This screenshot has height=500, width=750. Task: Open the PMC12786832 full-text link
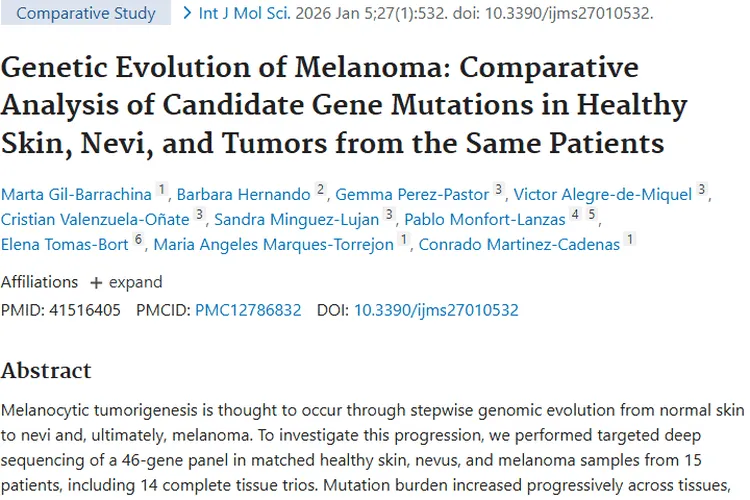click(248, 310)
